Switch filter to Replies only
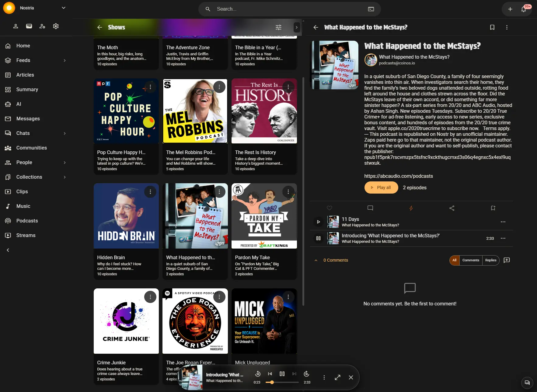This screenshot has width=537, height=392. [491, 260]
